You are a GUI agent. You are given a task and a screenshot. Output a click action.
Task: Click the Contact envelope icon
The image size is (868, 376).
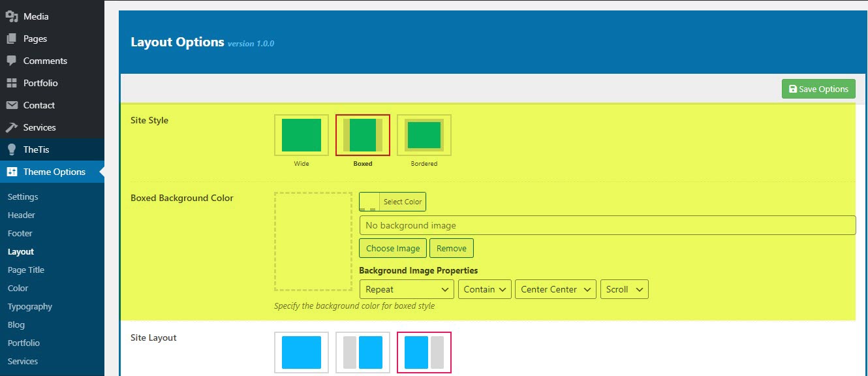[x=12, y=105]
